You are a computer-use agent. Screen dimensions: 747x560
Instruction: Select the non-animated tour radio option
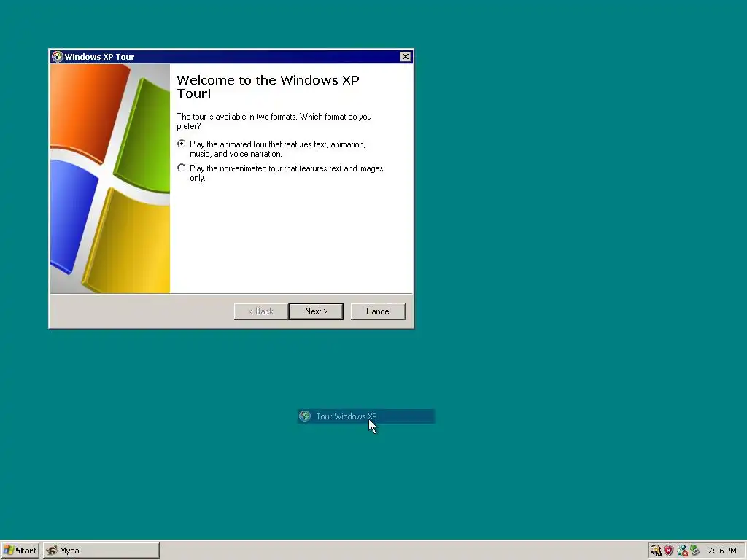click(181, 168)
